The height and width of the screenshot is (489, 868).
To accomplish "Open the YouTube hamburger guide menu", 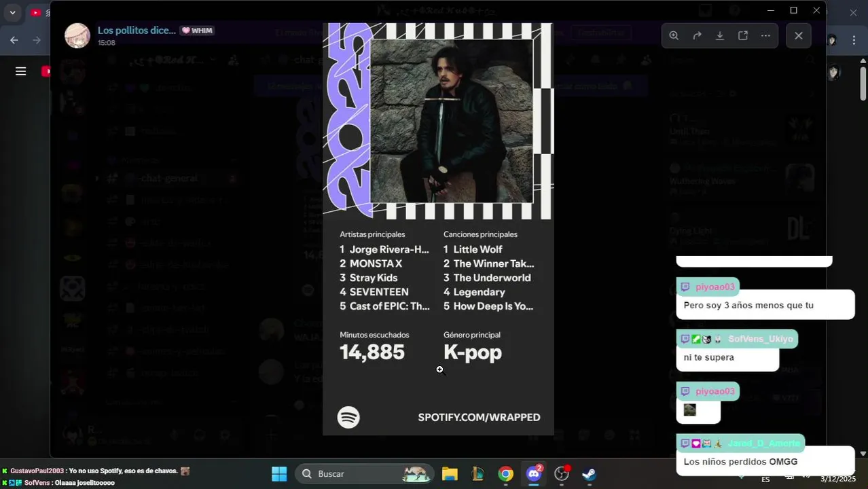I will tap(21, 71).
